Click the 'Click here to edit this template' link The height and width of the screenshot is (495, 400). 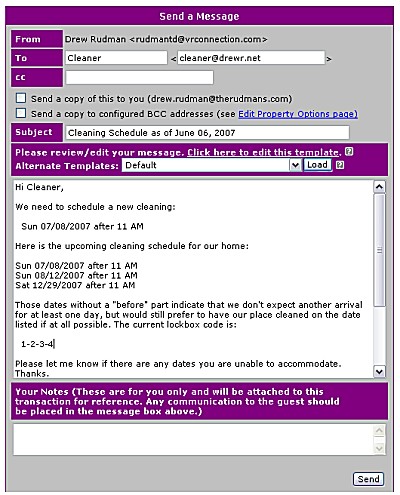(x=263, y=152)
